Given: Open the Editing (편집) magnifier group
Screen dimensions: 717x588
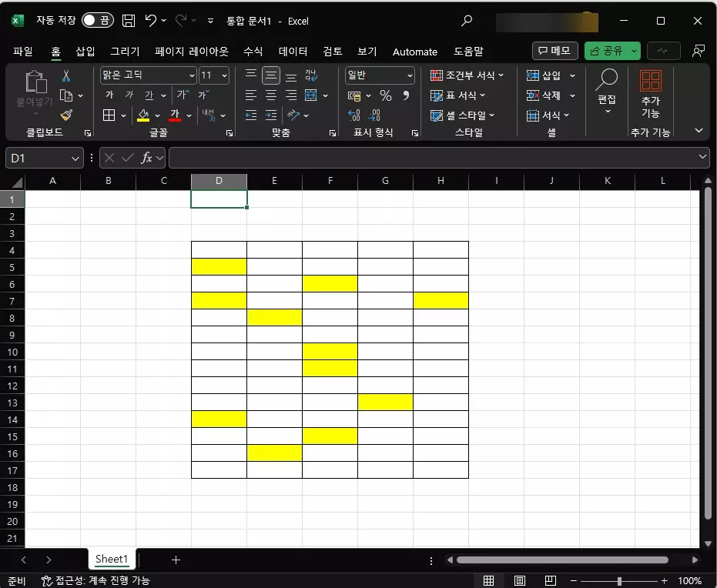Looking at the screenshot, I should coord(607,91).
